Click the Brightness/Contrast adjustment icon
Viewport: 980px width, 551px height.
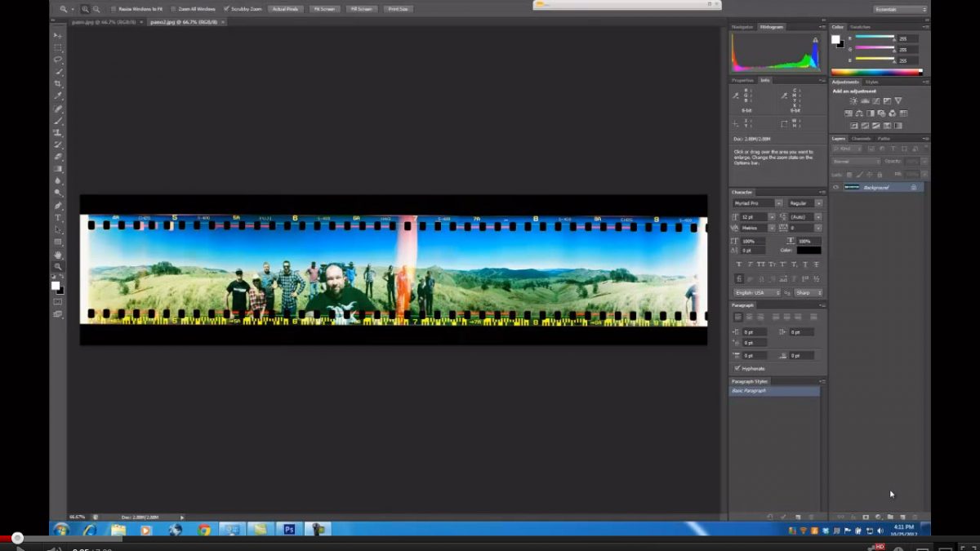coord(853,101)
